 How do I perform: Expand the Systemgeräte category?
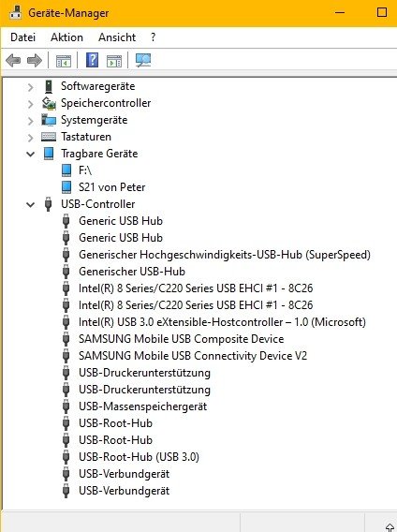click(x=31, y=121)
